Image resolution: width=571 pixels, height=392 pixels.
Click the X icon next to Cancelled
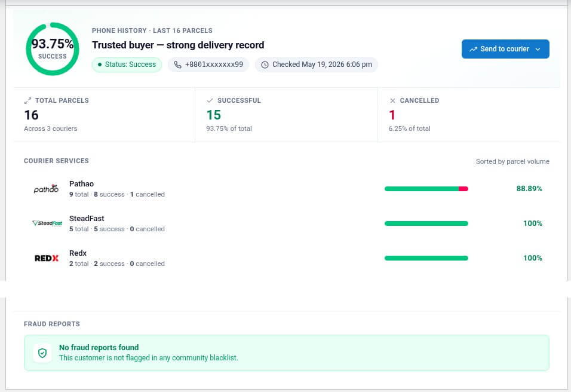pyautogui.click(x=392, y=100)
